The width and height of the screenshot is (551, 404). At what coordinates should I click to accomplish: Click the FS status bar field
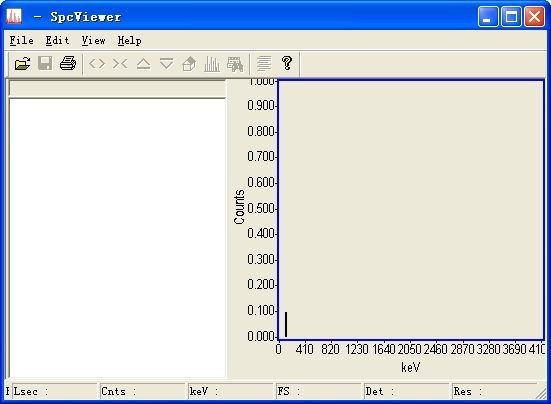[319, 391]
